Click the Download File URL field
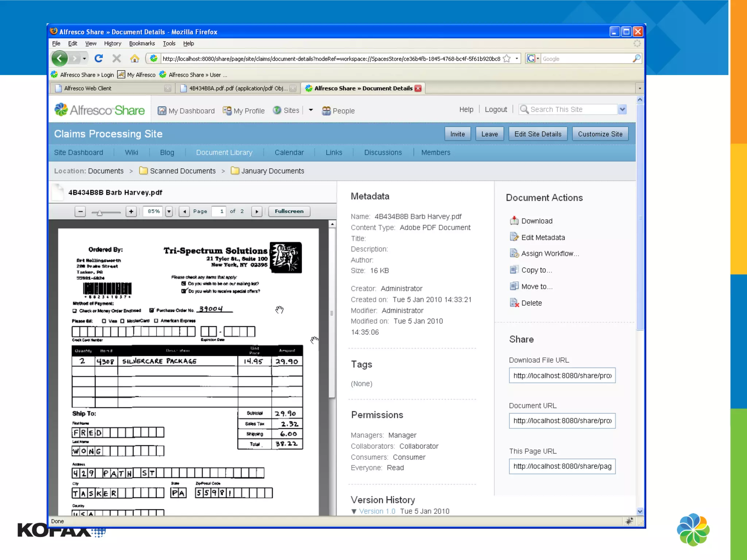The height and width of the screenshot is (560, 747). (562, 376)
